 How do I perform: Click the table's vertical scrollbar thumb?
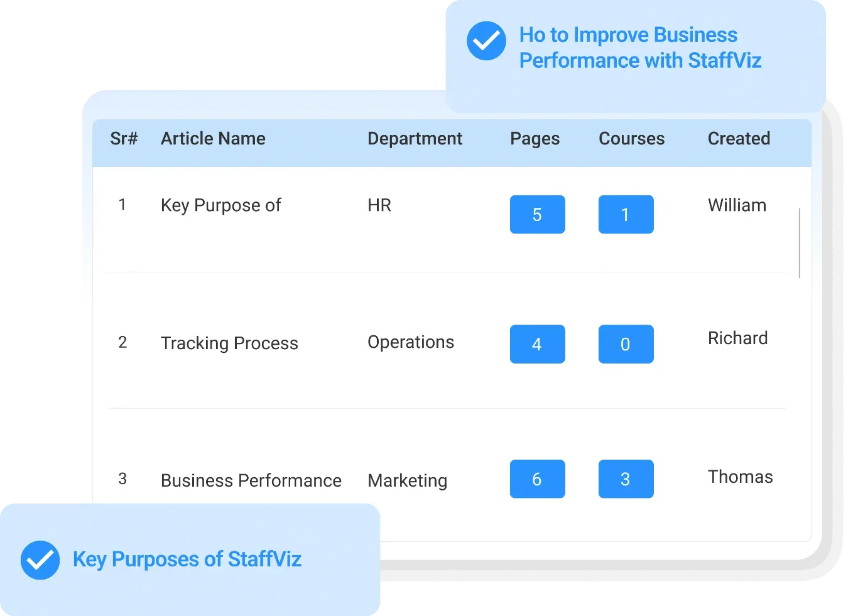tap(799, 243)
